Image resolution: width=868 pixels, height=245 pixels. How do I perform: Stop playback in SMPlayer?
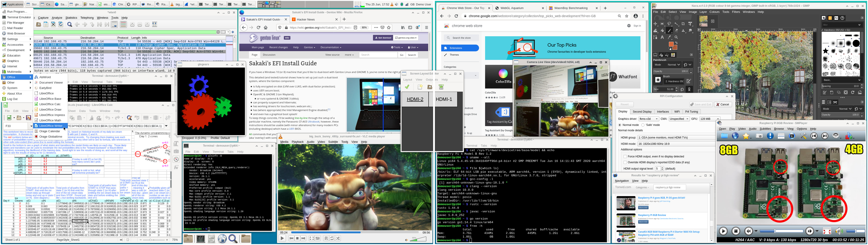(x=736, y=231)
